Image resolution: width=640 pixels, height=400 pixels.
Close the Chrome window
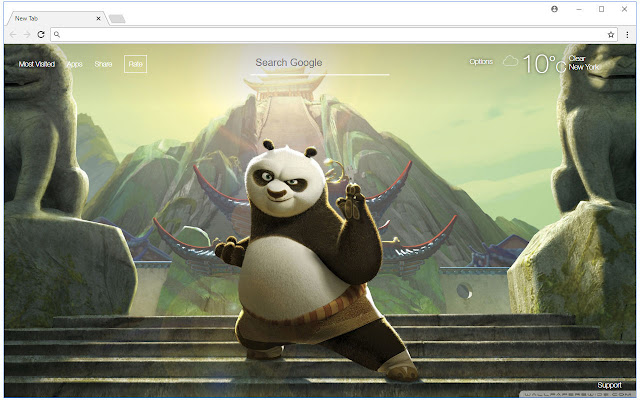[x=624, y=9]
